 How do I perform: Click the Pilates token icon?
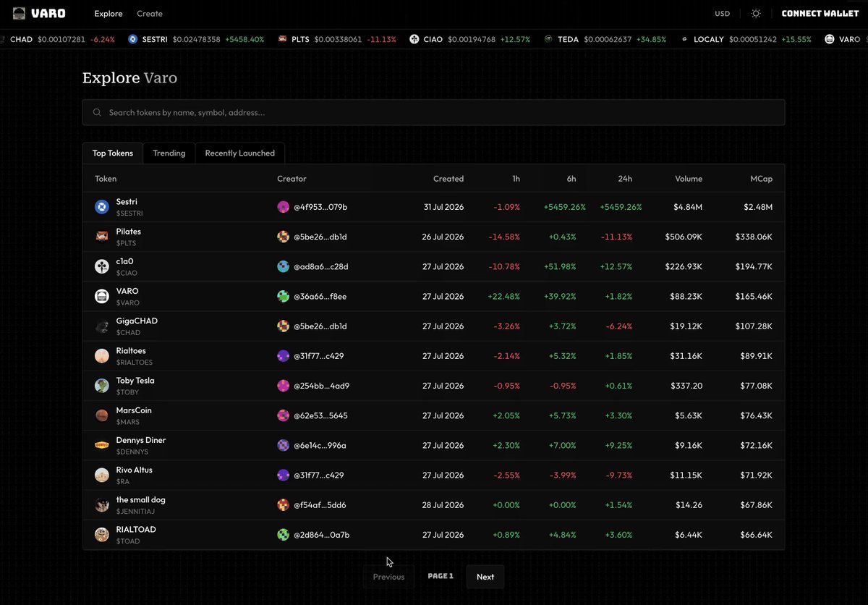coord(102,237)
